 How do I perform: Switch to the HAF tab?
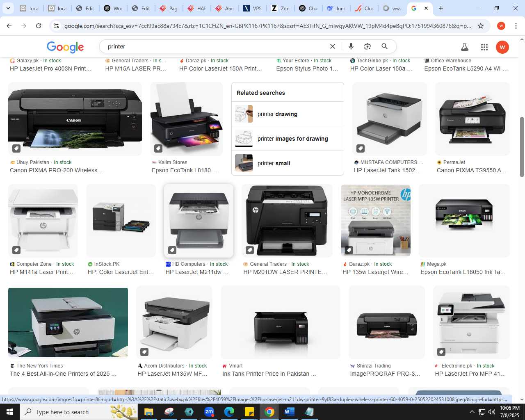tap(196, 8)
